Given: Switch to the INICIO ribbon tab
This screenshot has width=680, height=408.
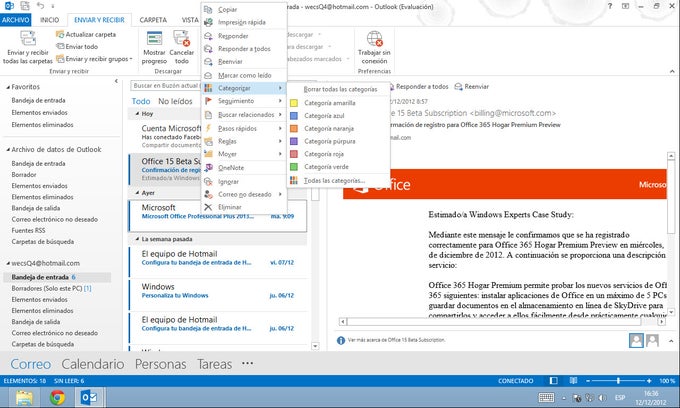Looking at the screenshot, I should click(x=49, y=20).
